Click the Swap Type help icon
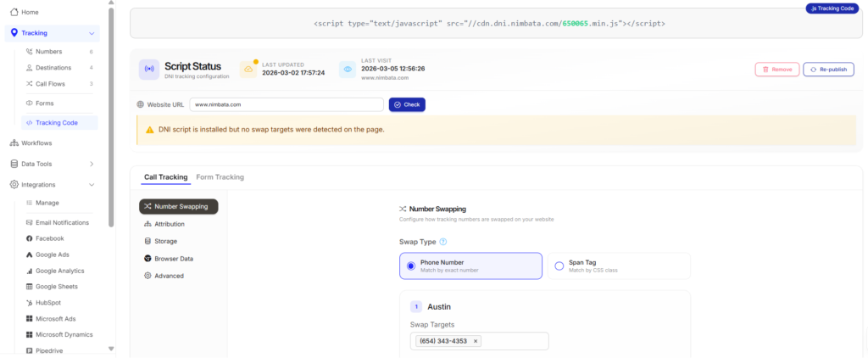The height and width of the screenshot is (358, 868). [x=443, y=242]
